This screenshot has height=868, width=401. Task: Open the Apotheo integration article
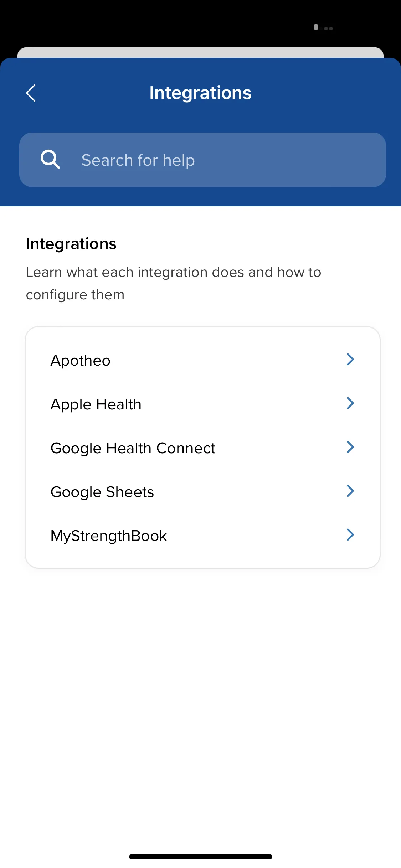click(202, 360)
